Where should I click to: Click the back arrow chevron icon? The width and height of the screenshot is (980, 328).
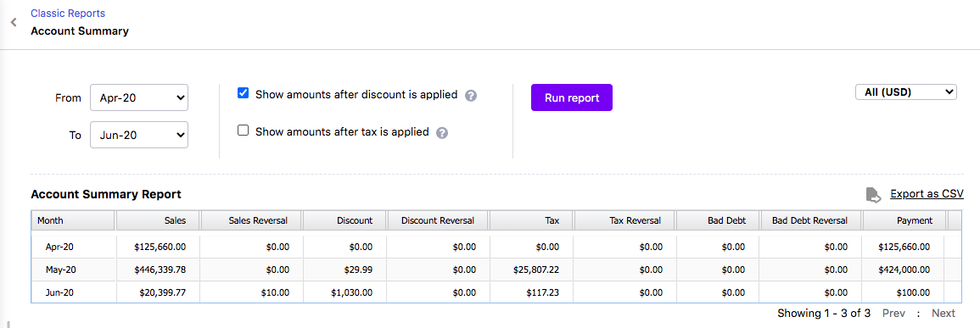click(x=13, y=23)
